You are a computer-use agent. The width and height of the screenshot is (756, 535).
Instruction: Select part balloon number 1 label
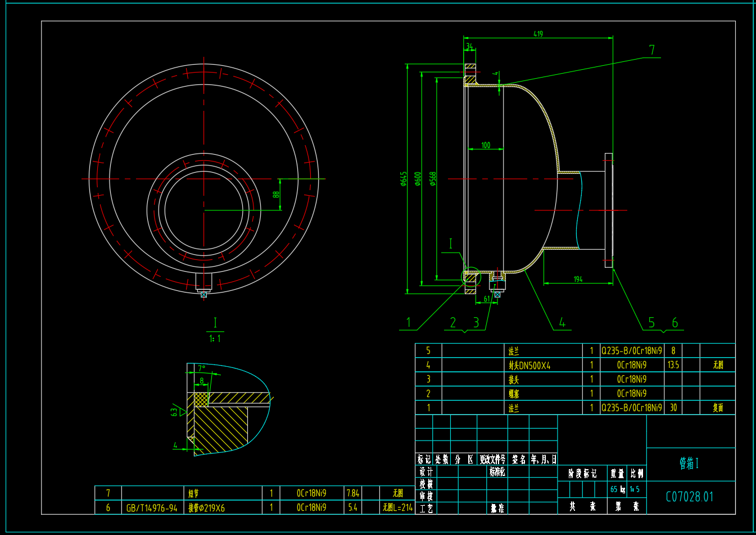409,323
